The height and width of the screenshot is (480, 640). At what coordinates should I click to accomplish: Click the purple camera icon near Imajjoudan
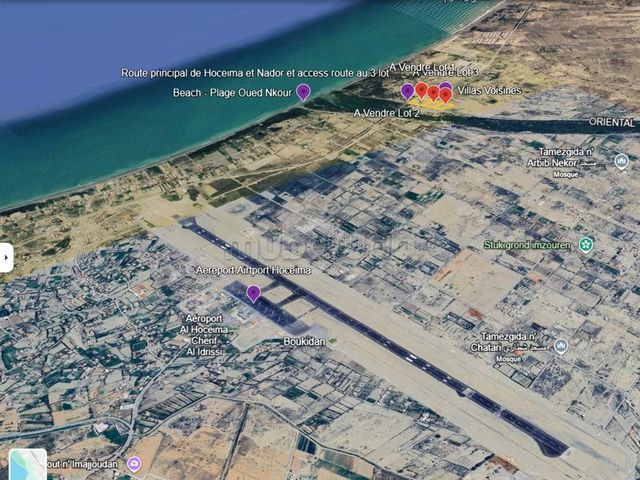coord(134,463)
